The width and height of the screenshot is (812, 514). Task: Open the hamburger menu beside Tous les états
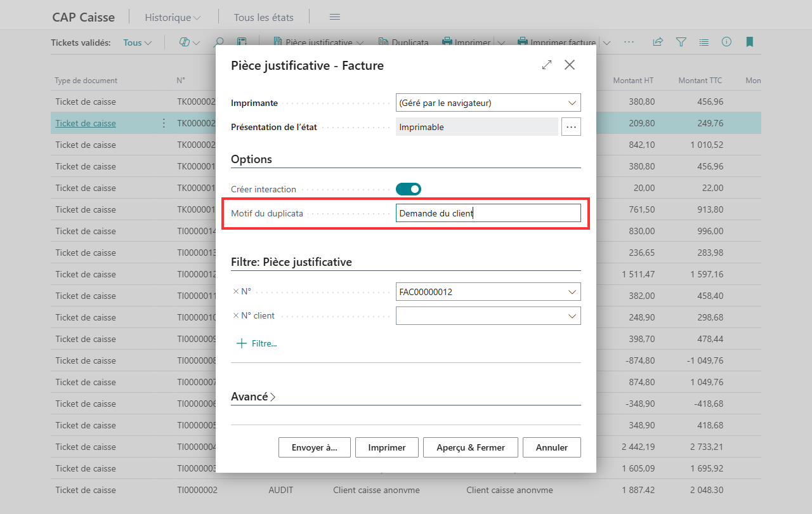(x=335, y=17)
